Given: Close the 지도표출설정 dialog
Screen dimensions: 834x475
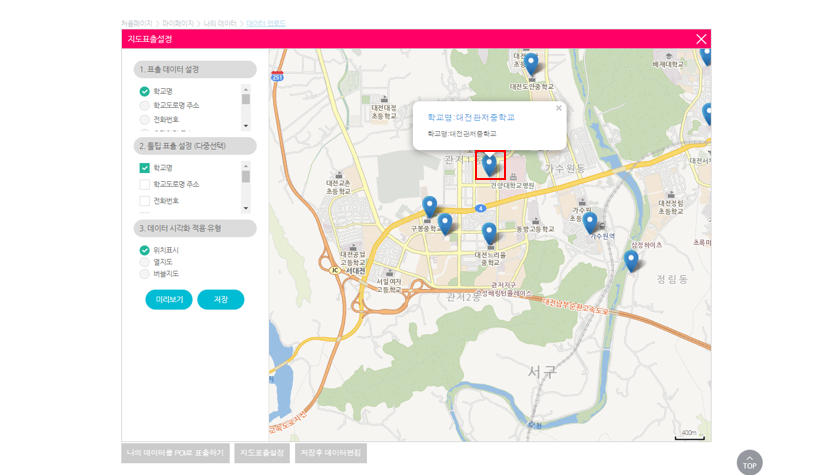Looking at the screenshot, I should click(x=701, y=39).
